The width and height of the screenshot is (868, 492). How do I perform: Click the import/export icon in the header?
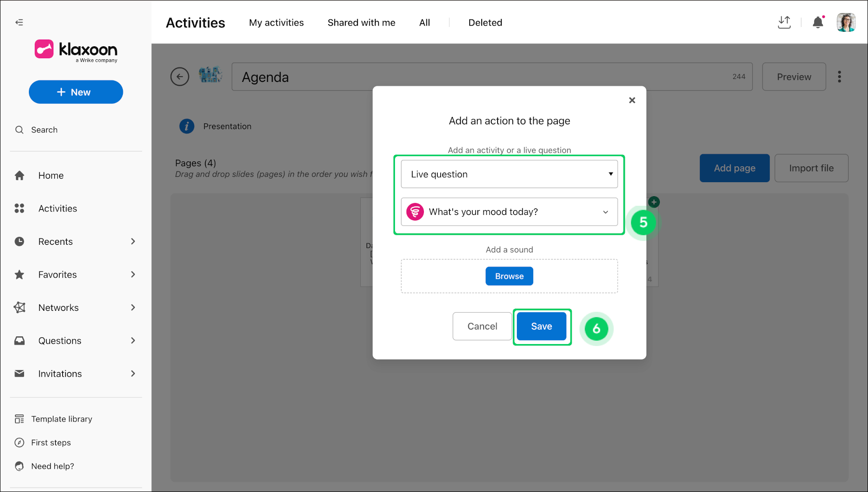click(x=784, y=22)
